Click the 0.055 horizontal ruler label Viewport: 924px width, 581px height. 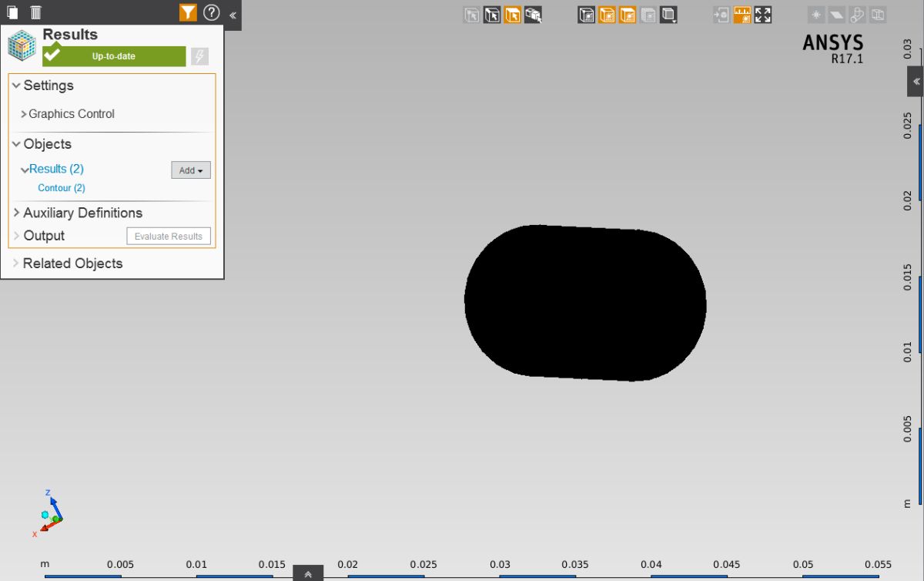pos(878,564)
